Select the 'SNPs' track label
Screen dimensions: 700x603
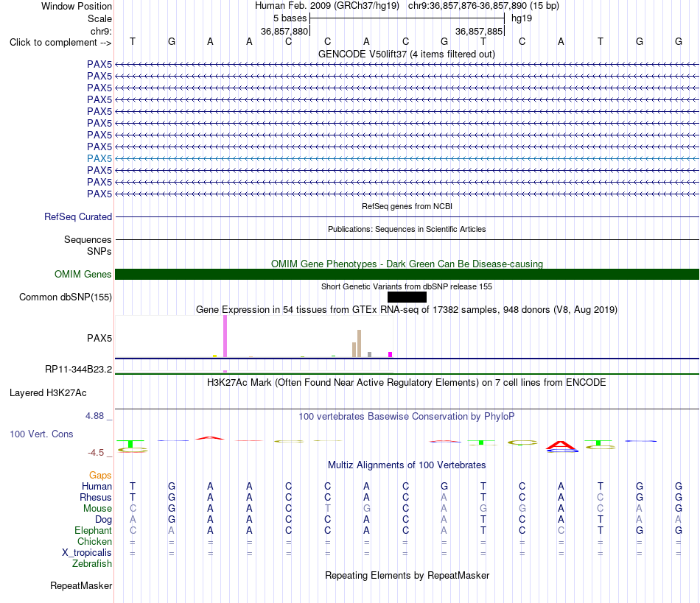[99, 252]
